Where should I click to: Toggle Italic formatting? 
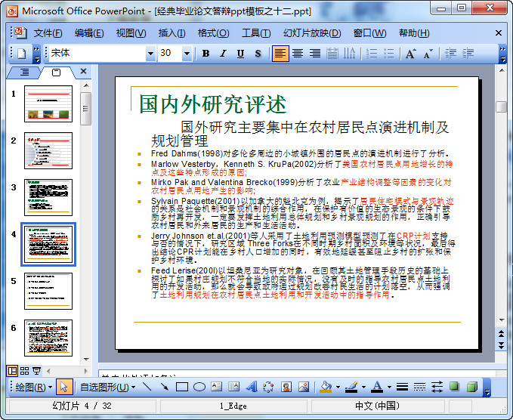(x=223, y=54)
